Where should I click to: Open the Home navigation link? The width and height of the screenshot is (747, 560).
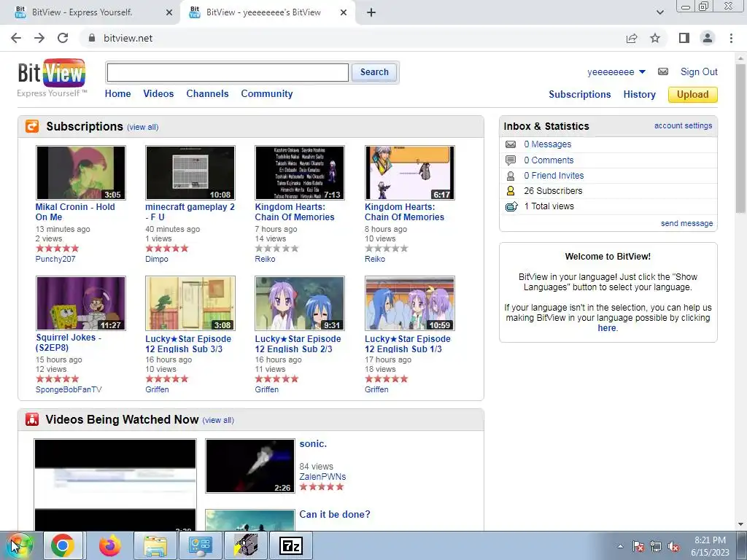117,94
